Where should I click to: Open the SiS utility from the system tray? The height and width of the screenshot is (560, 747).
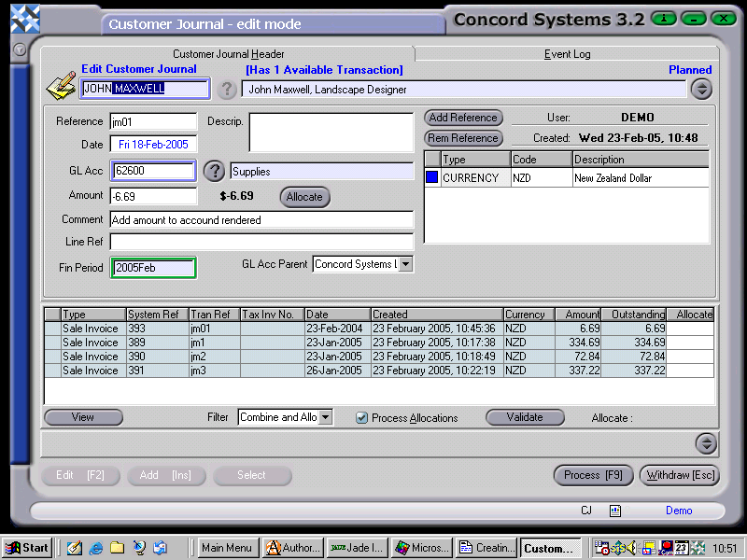pos(619,548)
